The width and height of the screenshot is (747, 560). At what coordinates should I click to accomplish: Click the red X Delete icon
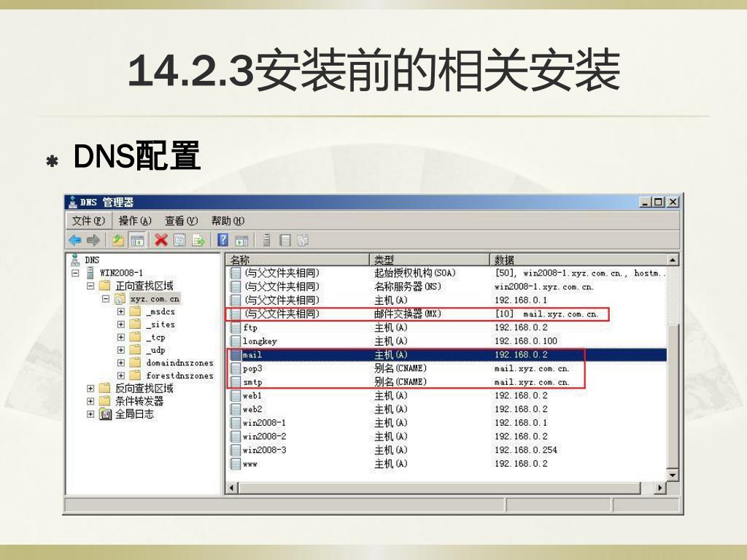coord(161,241)
